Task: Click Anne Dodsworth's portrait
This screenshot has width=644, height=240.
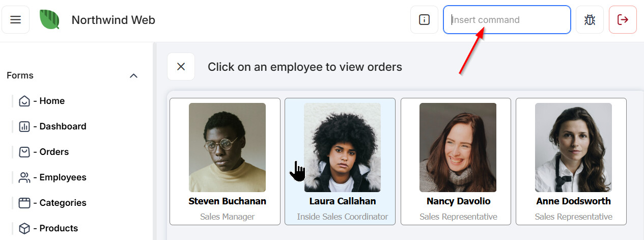Action: 573,147
